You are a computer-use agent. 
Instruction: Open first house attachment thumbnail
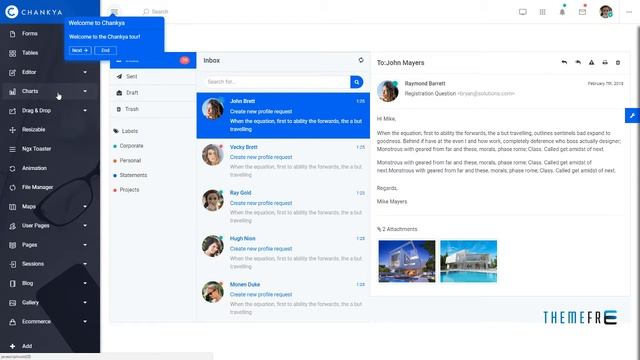(407, 261)
